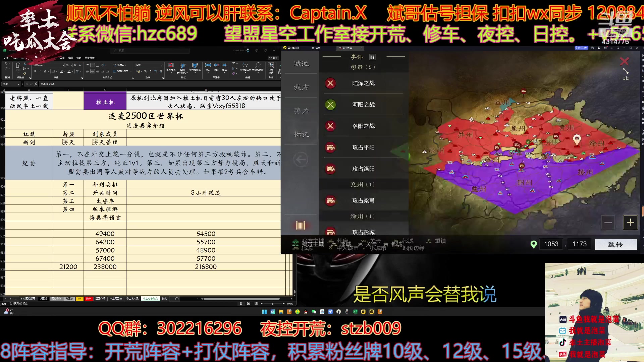Click cell containing 216800
The height and width of the screenshot is (362, 644).
click(x=206, y=267)
